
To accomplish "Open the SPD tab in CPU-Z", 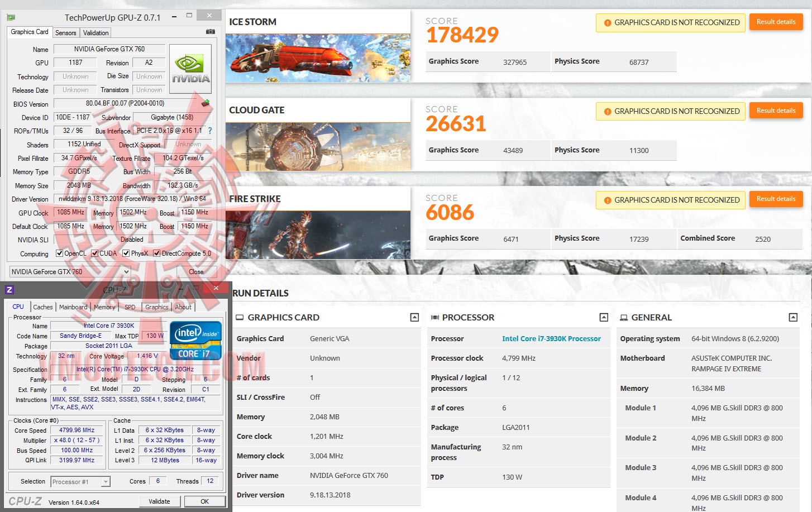I will [130, 307].
